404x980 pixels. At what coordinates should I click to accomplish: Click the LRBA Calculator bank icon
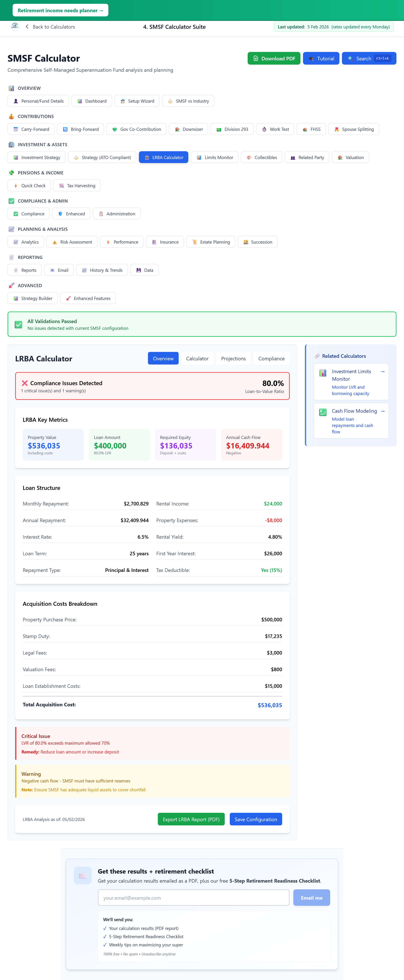pyautogui.click(x=147, y=158)
